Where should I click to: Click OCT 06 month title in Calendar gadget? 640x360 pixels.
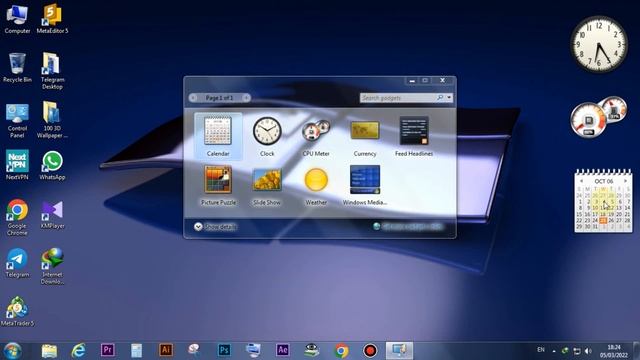[603, 181]
